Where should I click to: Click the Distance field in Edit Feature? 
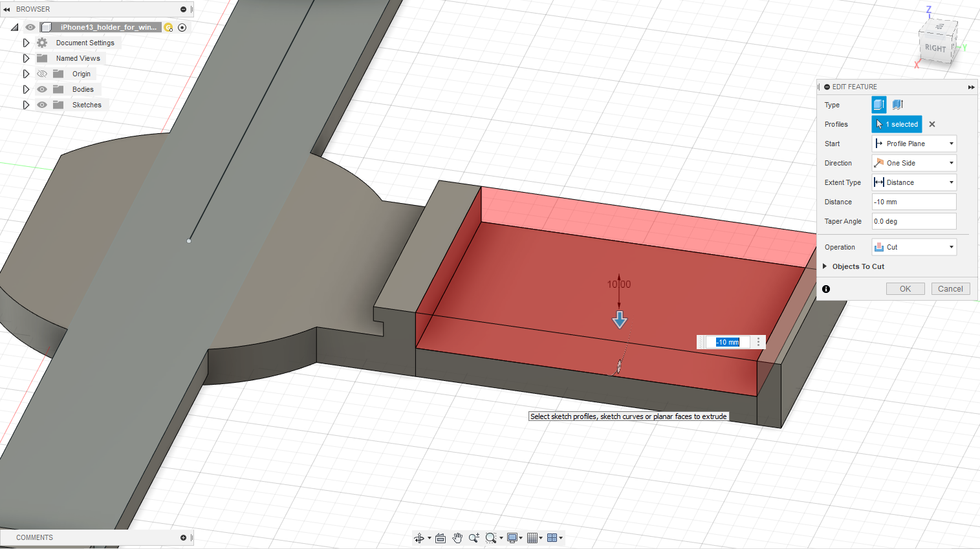[x=914, y=202]
